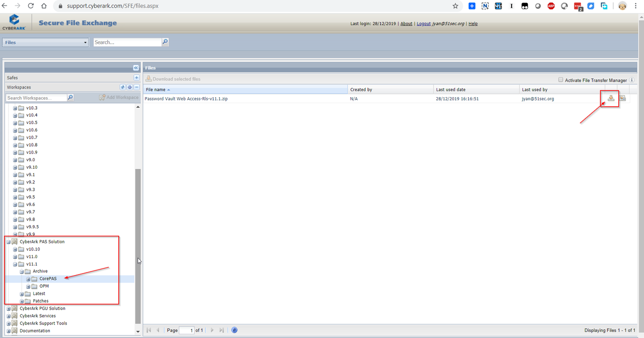Go to the last page of files
Screen dimensions: 644x338
click(x=221, y=330)
